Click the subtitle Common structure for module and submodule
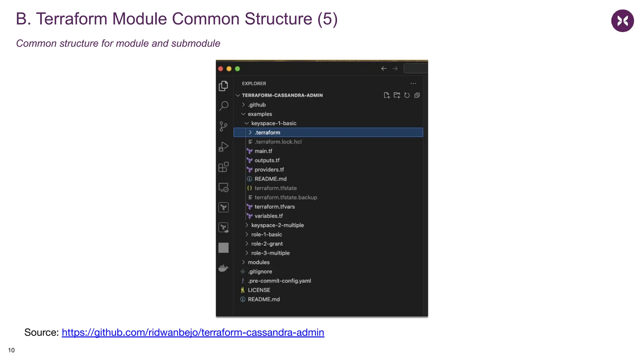 tap(118, 43)
